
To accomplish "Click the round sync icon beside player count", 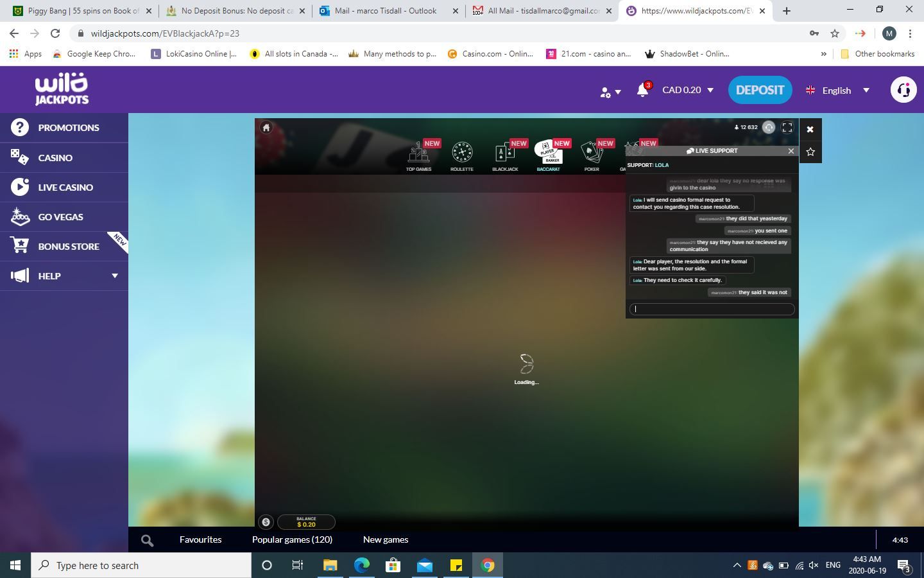I will [x=769, y=127].
